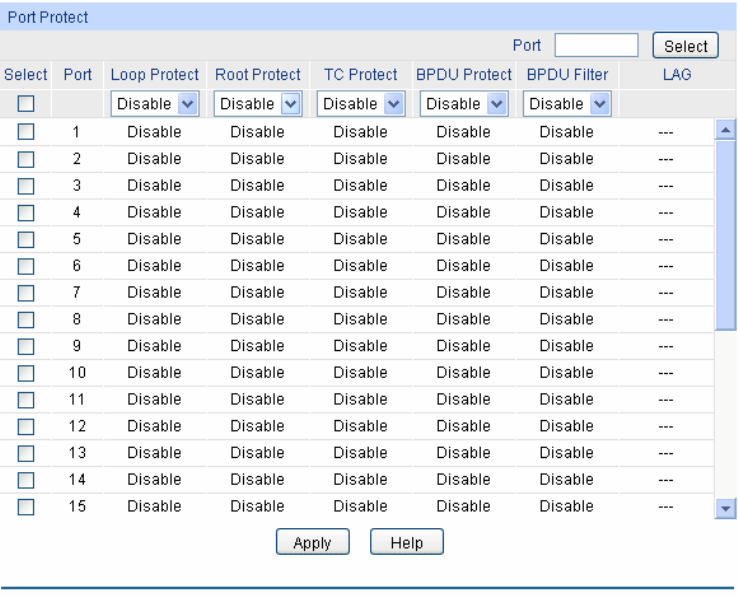Click the LAG column header

coord(677,74)
